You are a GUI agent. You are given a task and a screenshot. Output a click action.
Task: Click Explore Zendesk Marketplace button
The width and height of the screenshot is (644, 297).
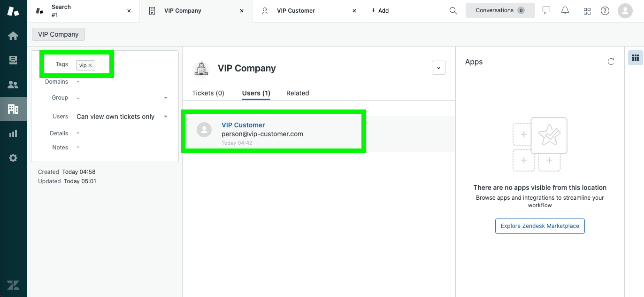click(540, 226)
